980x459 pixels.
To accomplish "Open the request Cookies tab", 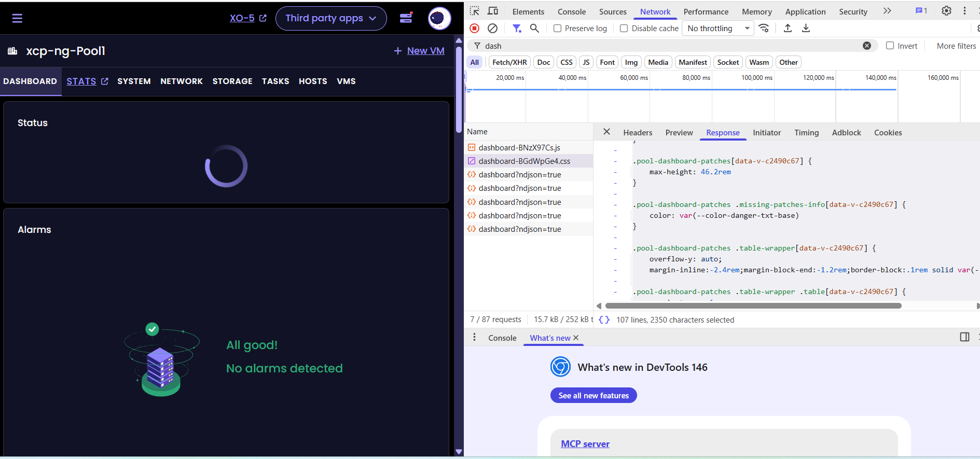I will (888, 133).
